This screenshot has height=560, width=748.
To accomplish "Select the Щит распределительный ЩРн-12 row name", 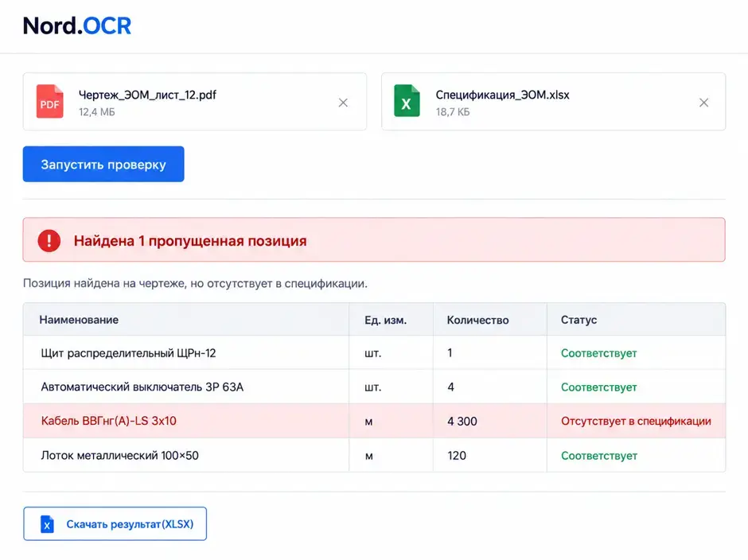I will 128,353.
